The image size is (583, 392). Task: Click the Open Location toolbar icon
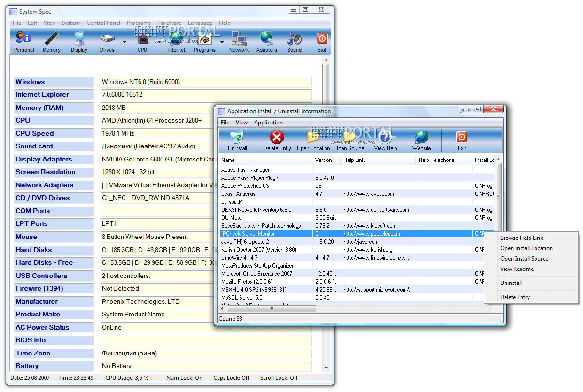[313, 141]
